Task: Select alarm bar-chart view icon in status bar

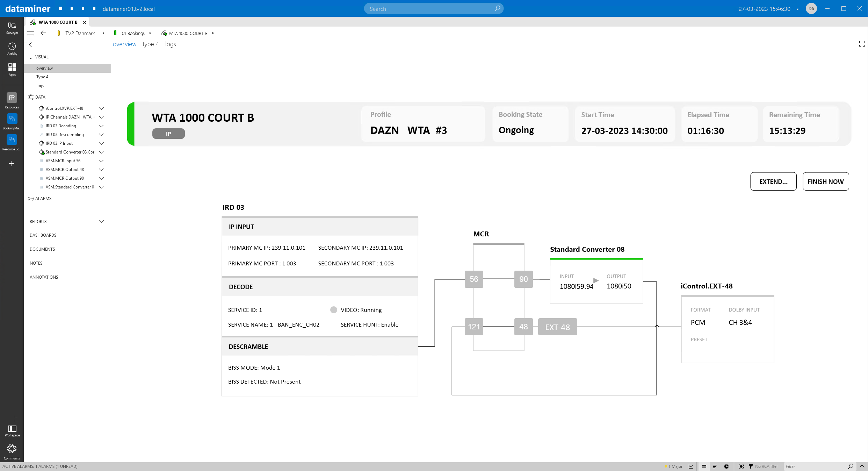Action: point(715,466)
